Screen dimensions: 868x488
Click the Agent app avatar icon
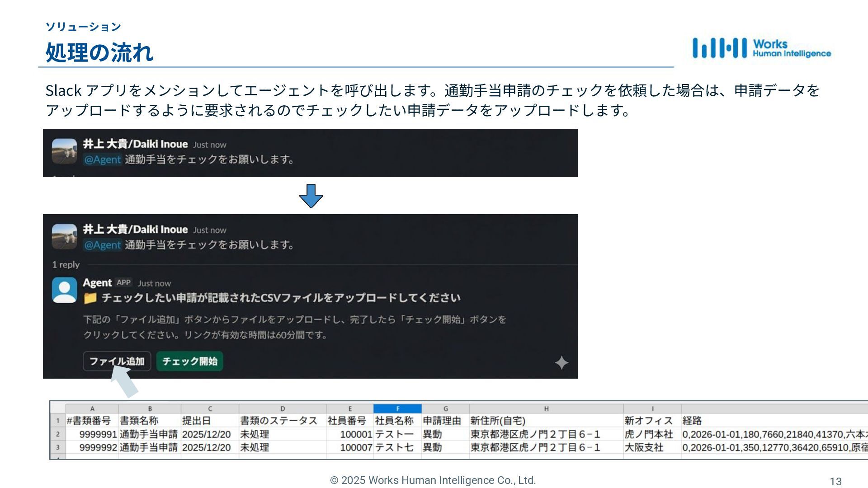tap(65, 290)
